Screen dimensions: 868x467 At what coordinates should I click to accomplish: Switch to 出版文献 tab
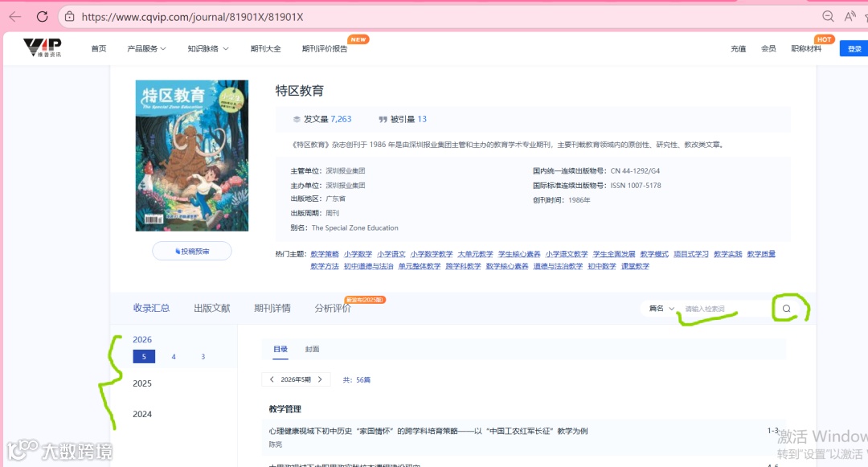pyautogui.click(x=212, y=308)
